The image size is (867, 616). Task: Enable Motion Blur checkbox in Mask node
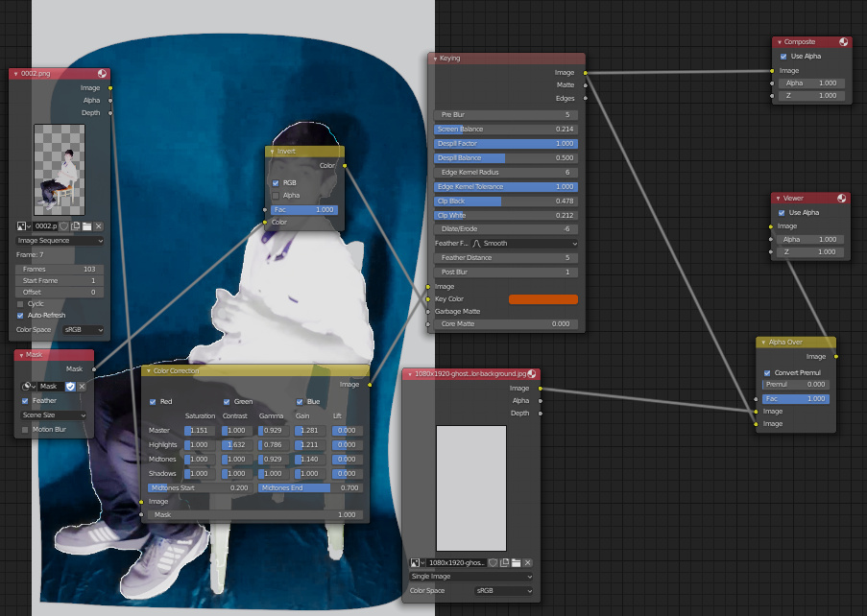pos(25,430)
